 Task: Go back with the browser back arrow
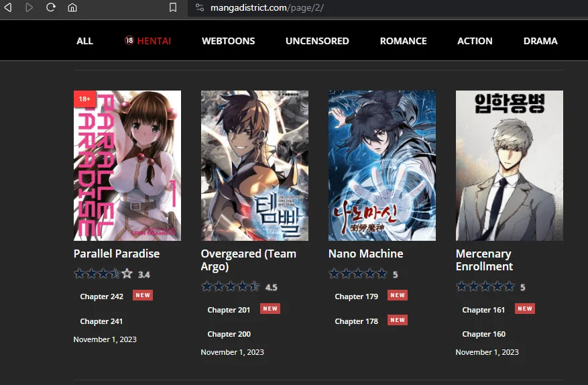8,7
